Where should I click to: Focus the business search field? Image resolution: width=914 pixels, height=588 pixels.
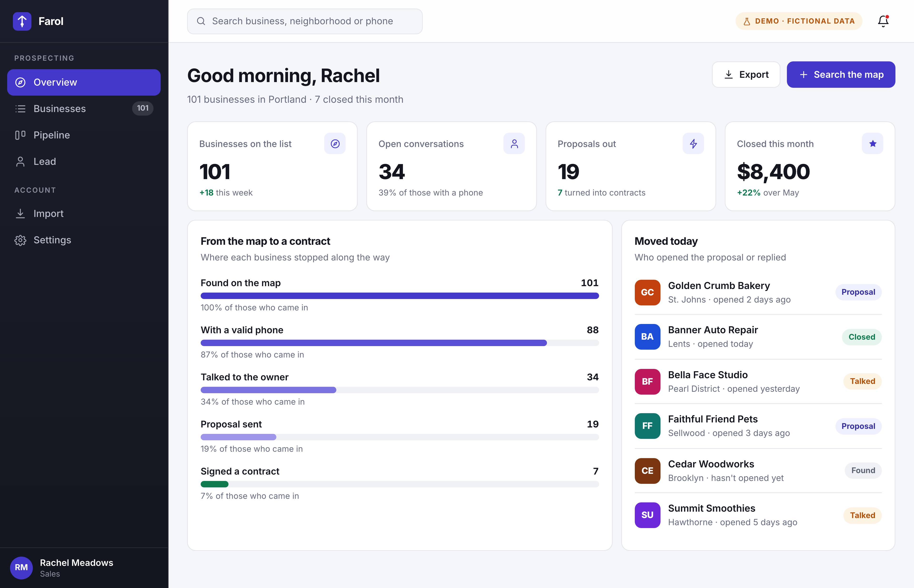point(305,21)
